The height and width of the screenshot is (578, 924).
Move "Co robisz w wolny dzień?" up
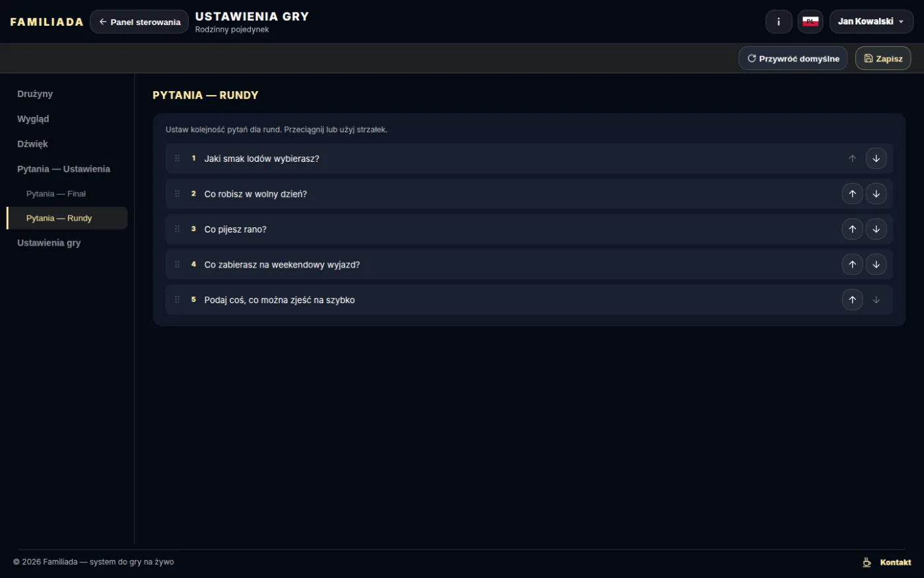tap(852, 194)
